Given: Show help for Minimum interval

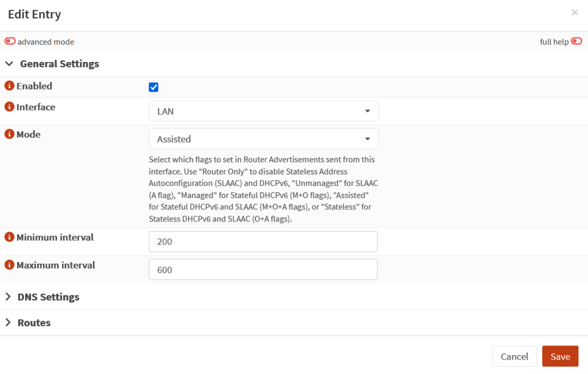Looking at the screenshot, I should coord(9,237).
